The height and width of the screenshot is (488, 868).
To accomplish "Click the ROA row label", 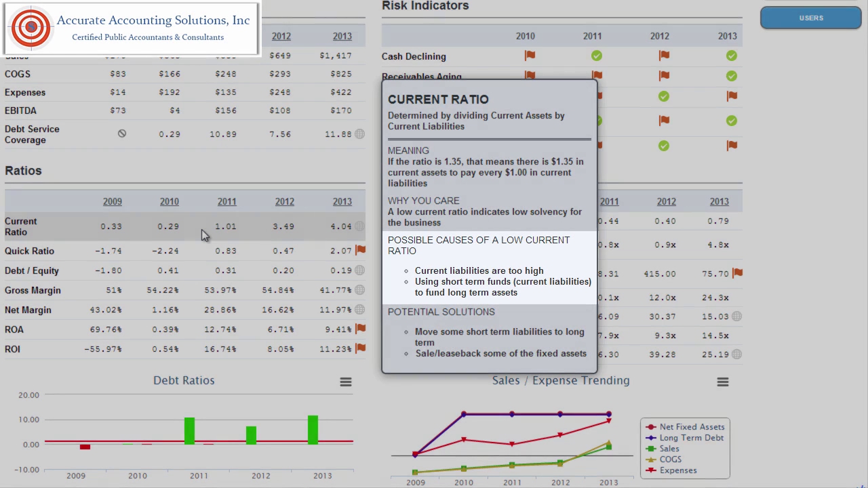I will pyautogui.click(x=14, y=329).
